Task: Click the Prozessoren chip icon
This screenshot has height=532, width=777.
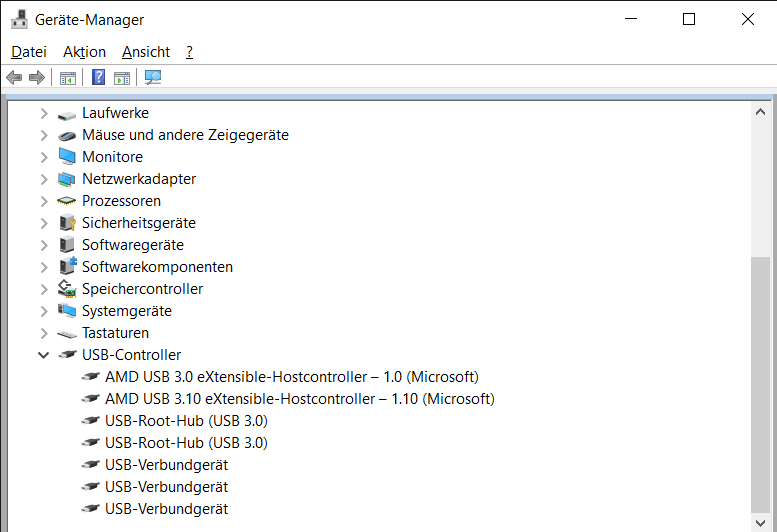Action: pyautogui.click(x=66, y=201)
